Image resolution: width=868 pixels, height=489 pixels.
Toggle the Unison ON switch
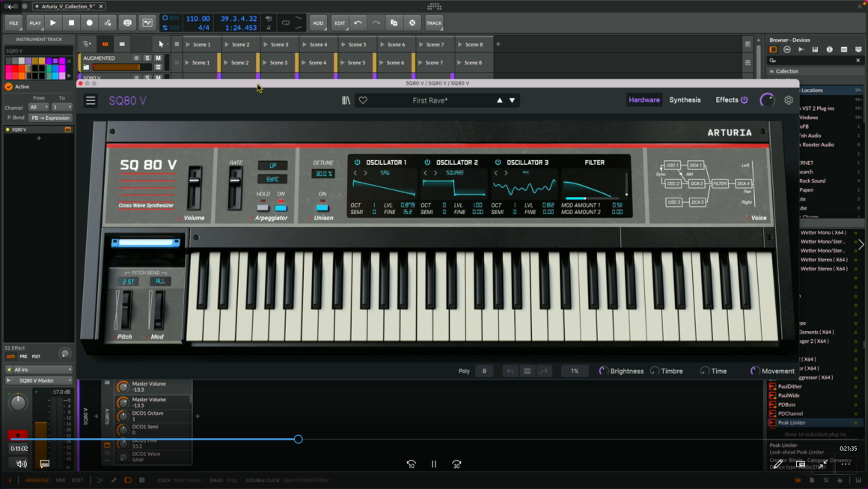pyautogui.click(x=323, y=207)
